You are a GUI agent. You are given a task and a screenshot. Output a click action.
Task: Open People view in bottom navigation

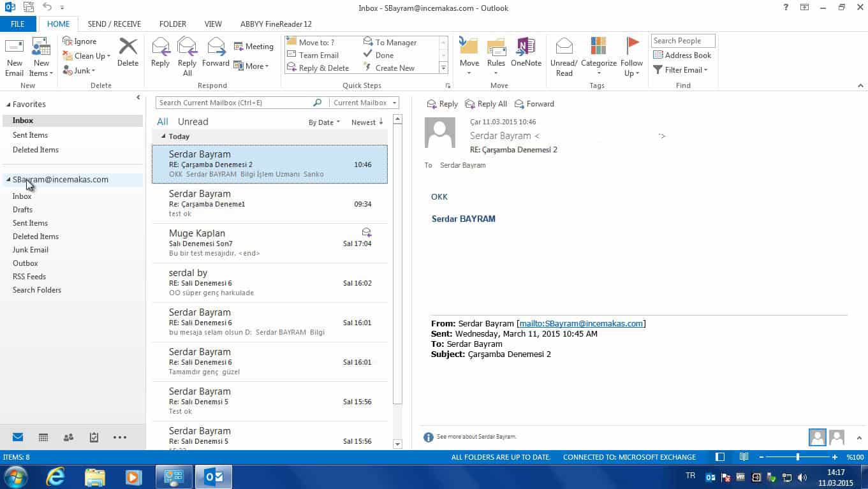tap(68, 437)
